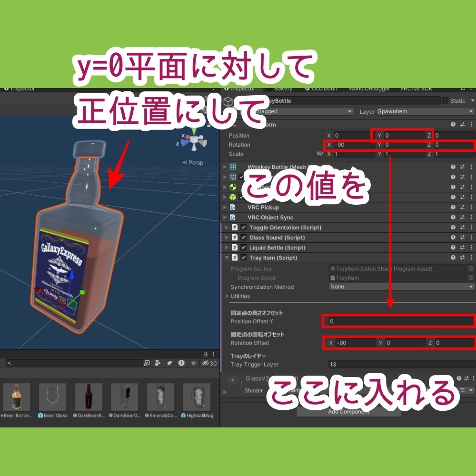Viewport: 476px width, 476px height.
Task: Click the Add Component button
Action: [x=348, y=411]
